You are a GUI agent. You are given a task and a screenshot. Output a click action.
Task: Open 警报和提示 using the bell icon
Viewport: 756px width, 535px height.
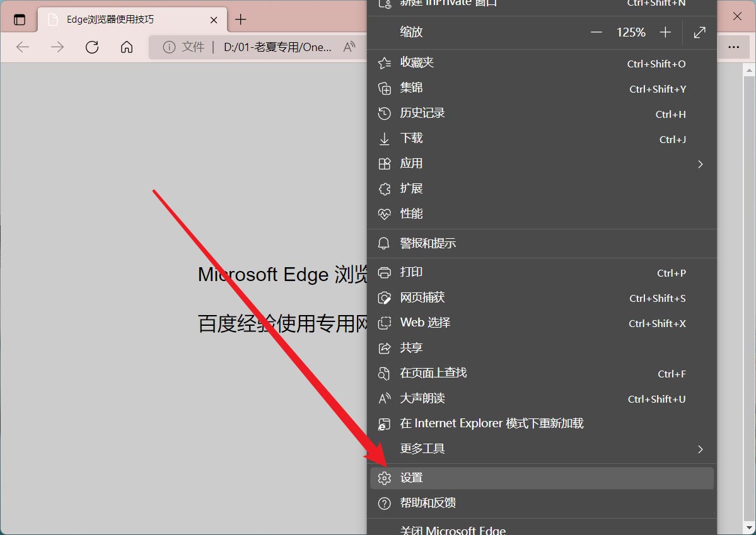point(385,243)
